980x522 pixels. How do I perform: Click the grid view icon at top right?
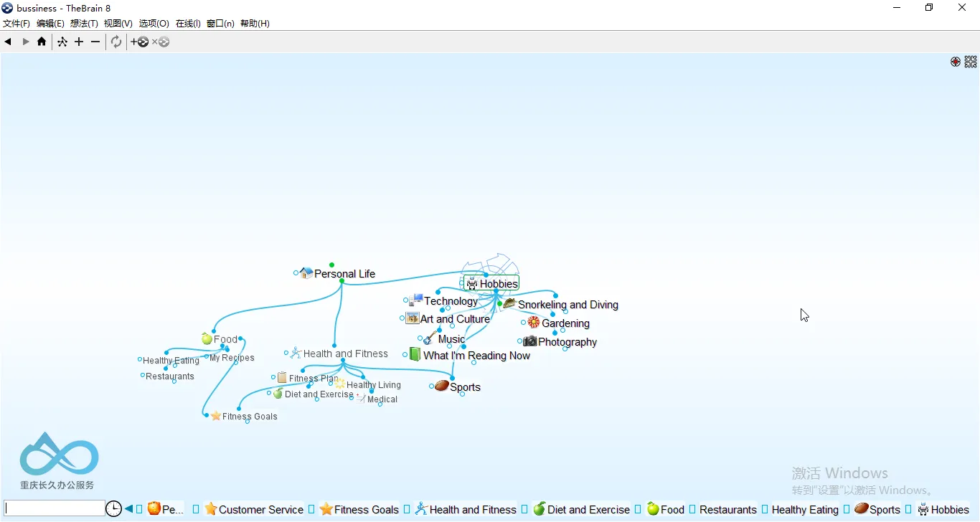(x=971, y=62)
